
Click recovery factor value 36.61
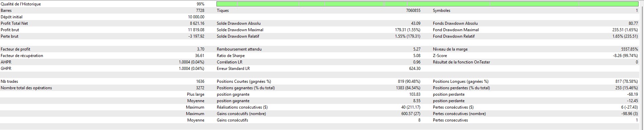pos(200,56)
